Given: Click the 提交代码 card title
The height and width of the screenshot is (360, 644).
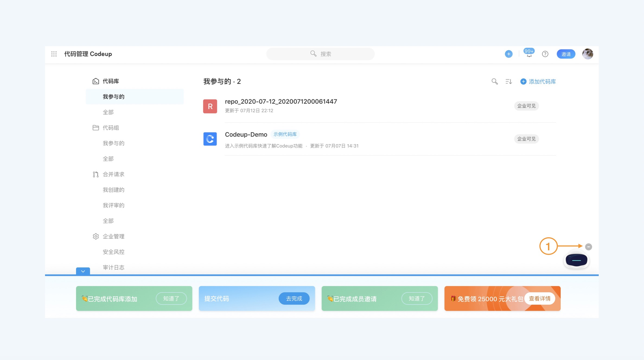Looking at the screenshot, I should tap(216, 299).
